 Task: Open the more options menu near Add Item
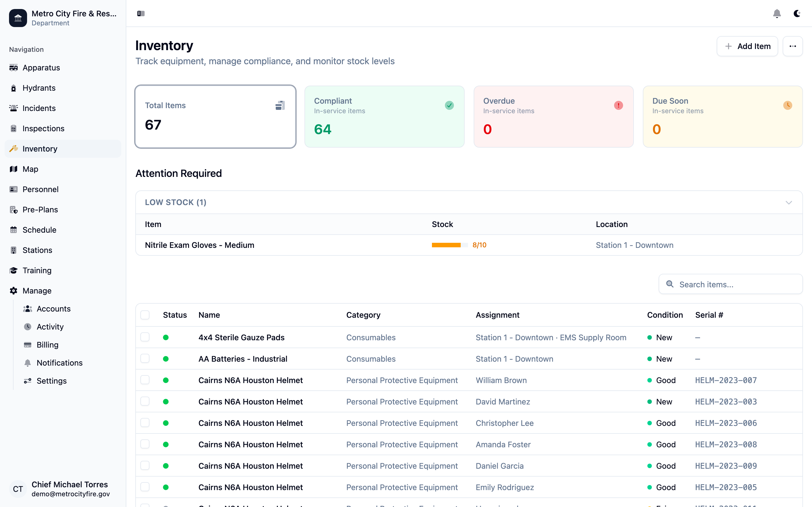(x=793, y=46)
